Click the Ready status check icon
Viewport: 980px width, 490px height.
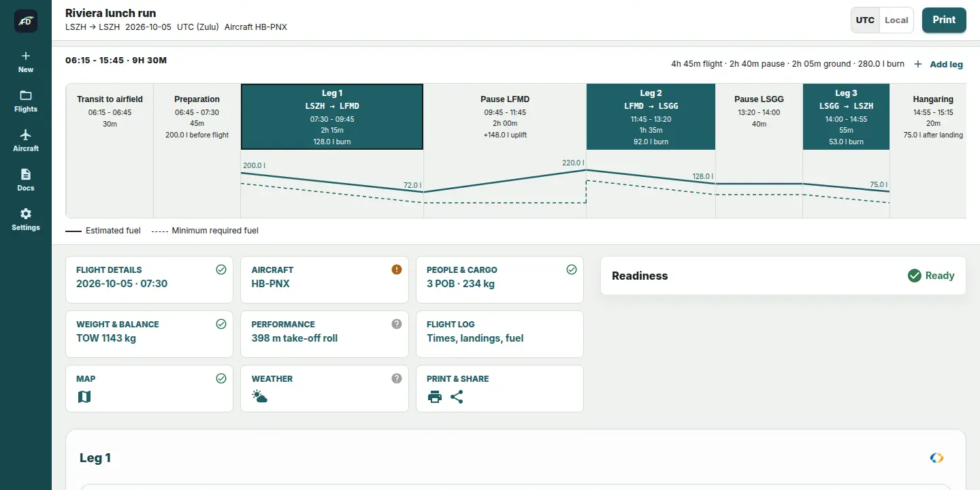coord(915,276)
